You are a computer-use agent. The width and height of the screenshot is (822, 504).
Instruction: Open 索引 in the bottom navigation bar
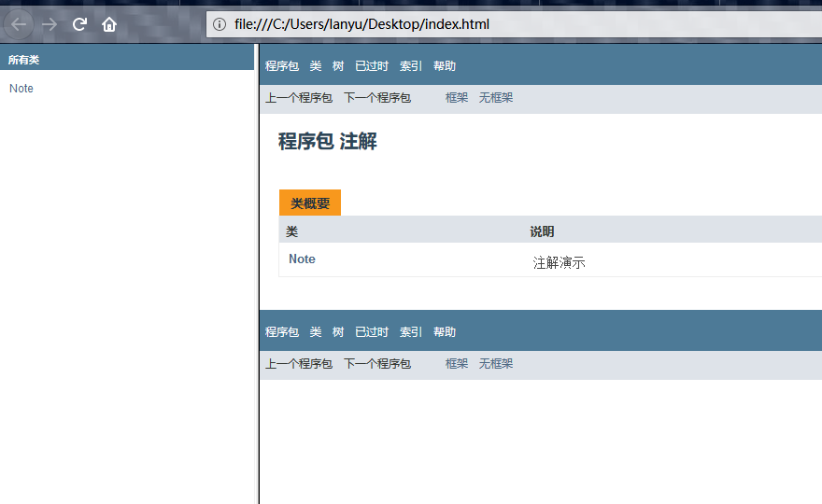(411, 332)
